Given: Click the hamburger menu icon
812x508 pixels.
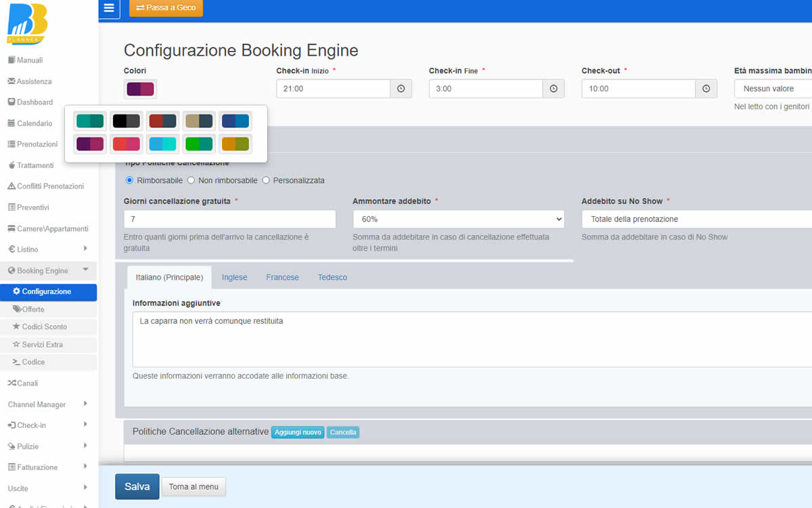Looking at the screenshot, I should [109, 8].
